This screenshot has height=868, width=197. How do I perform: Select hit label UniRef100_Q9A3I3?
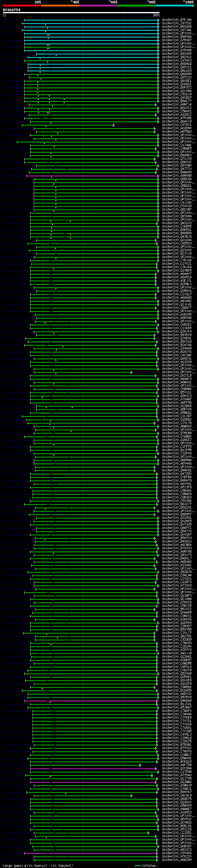pos(177,396)
